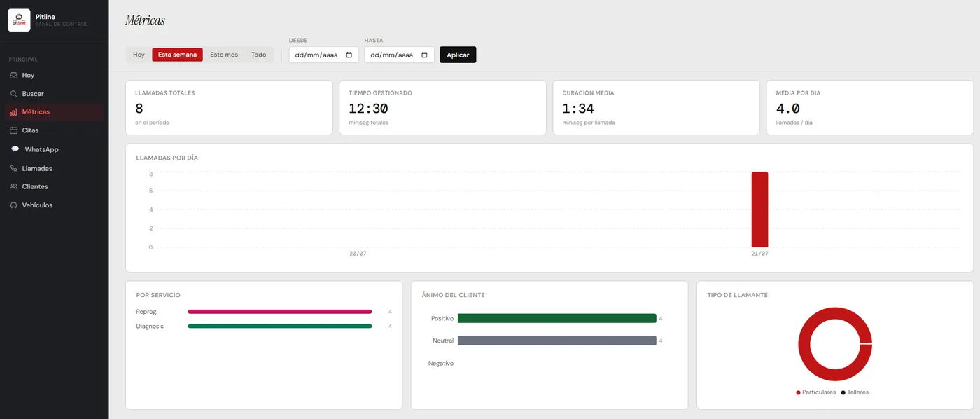This screenshot has height=419, width=980.
Task: Open the Vehículos section
Action: [x=55, y=205]
